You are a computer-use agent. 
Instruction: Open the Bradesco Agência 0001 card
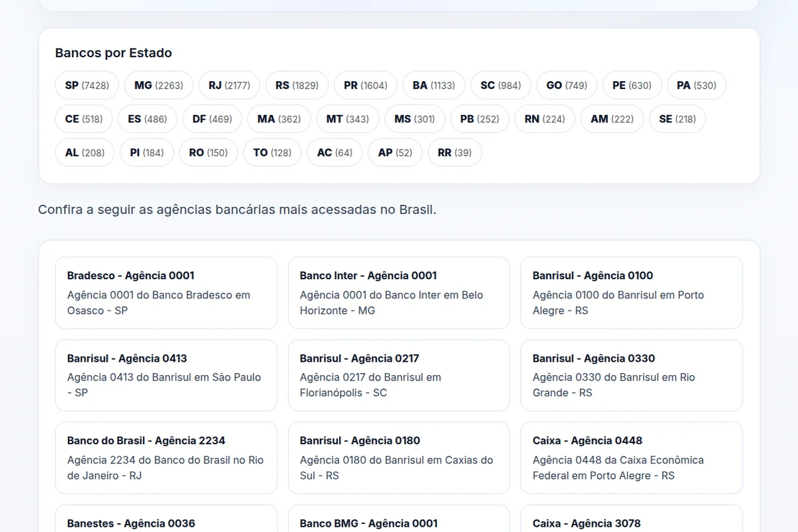pos(166,293)
